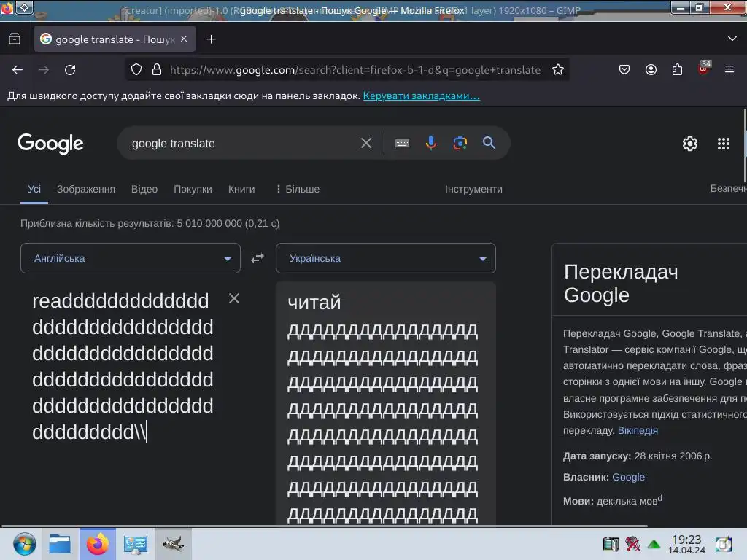Open the Вікіпедія link in the knowledge panel
Screen dimensions: 747x560
tap(638, 430)
